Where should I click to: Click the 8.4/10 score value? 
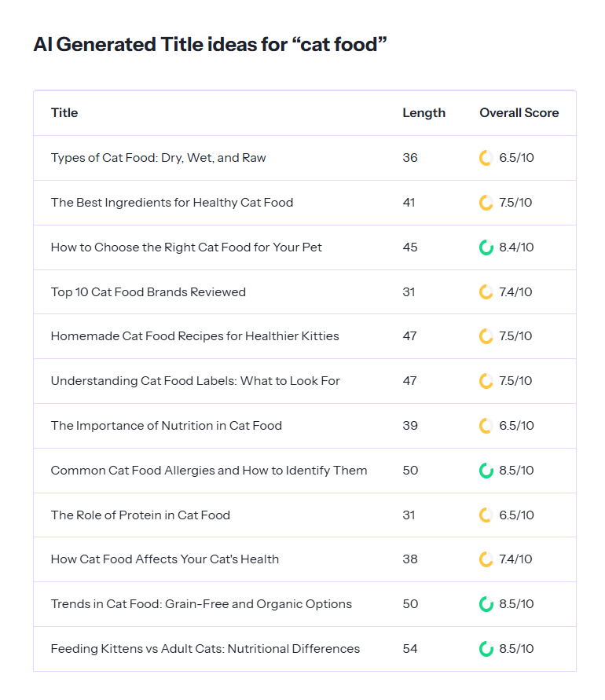[516, 247]
